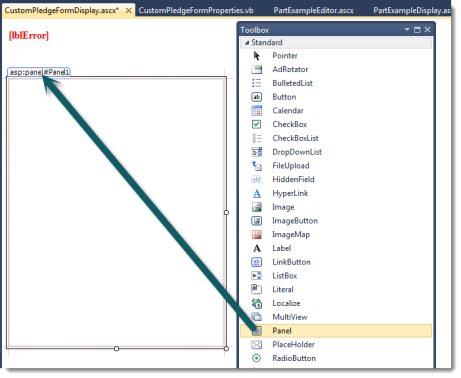Viewport: 461px width, 378px height.
Task: Click the asp:panel#Panel1 tag label
Action: pyautogui.click(x=39, y=72)
